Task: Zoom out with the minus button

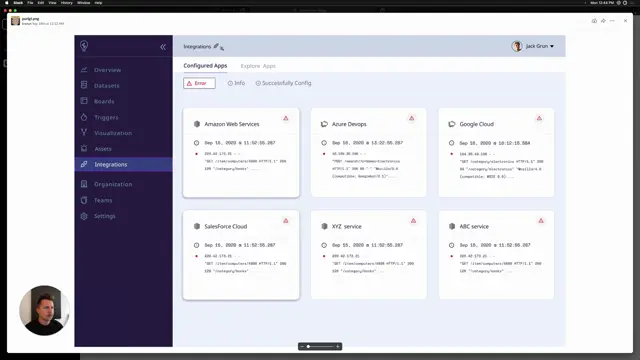Action: [302, 347]
